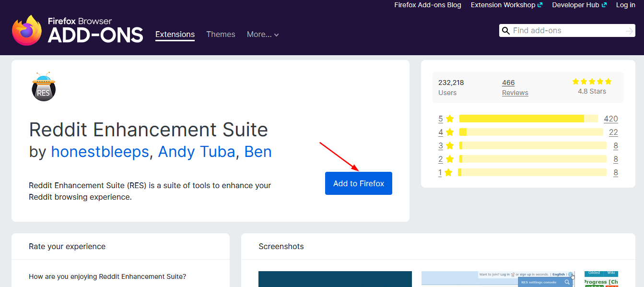Screen dimensions: 644x287
Task: Click the search magnifier icon
Action: [x=505, y=31]
